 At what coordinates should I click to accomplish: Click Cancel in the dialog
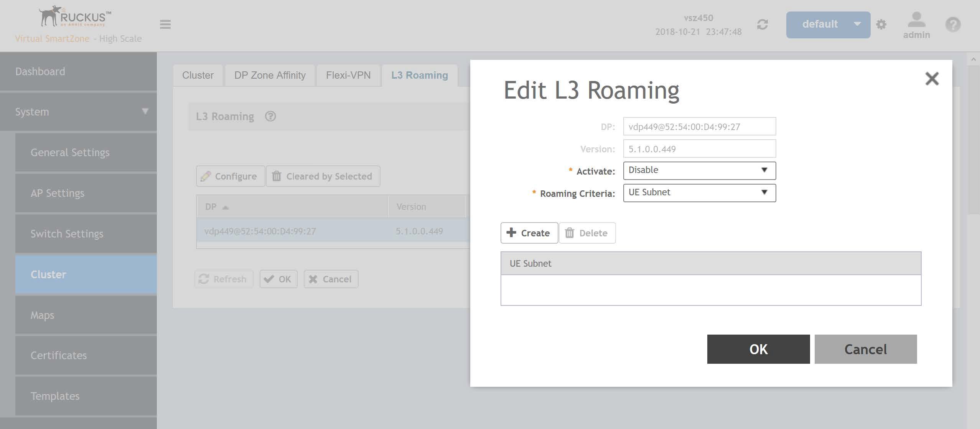[865, 349]
